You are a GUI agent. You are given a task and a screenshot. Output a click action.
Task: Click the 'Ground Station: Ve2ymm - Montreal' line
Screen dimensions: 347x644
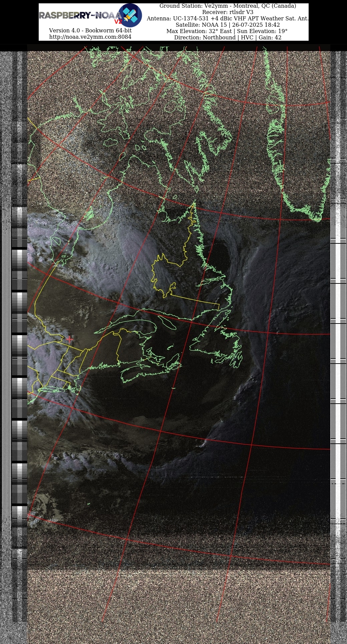[x=228, y=6]
